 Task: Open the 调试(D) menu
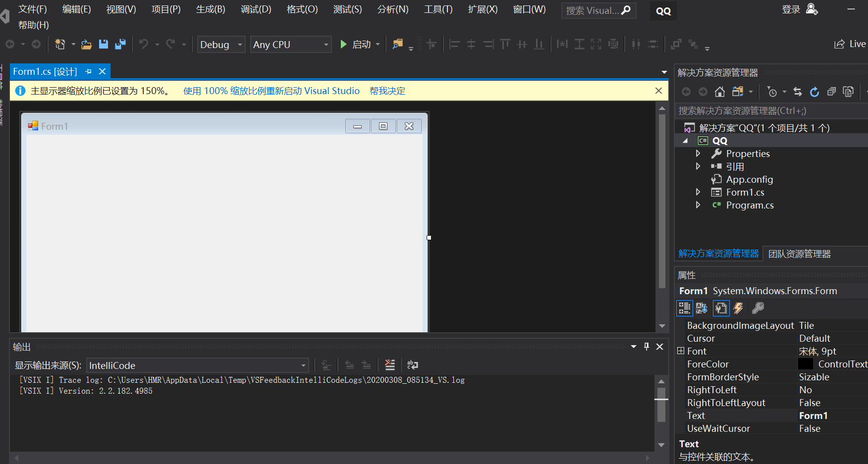coord(256,9)
